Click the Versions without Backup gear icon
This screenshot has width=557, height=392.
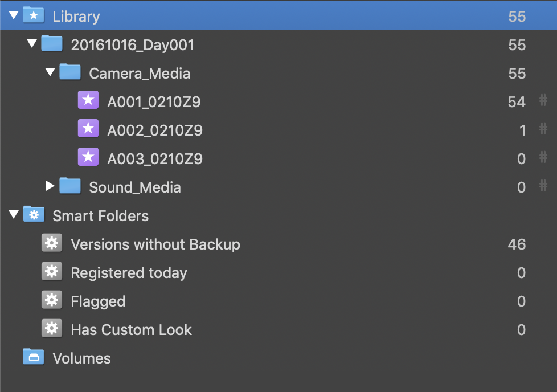click(52, 243)
